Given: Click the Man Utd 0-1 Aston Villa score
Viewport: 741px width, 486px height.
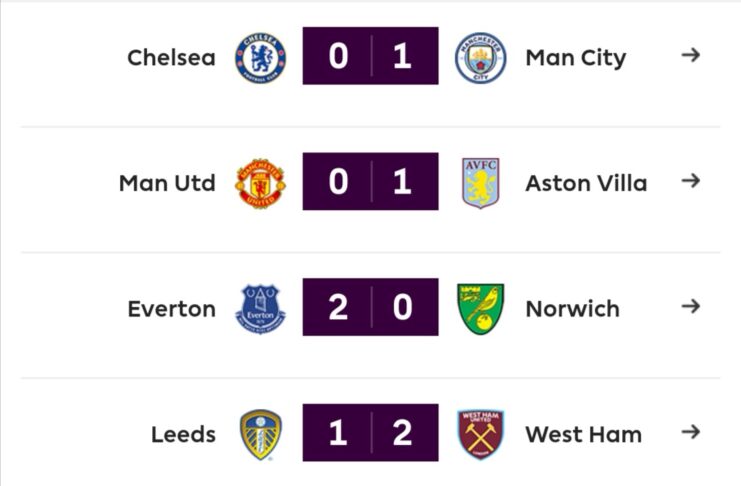Looking at the screenshot, I should coord(370,182).
